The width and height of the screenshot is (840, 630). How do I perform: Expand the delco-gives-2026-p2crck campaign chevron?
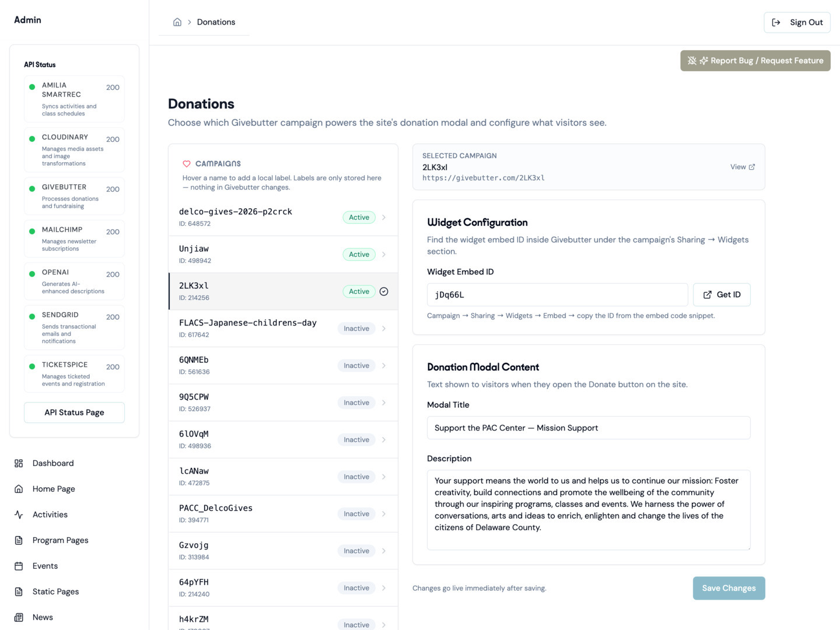pyautogui.click(x=384, y=218)
